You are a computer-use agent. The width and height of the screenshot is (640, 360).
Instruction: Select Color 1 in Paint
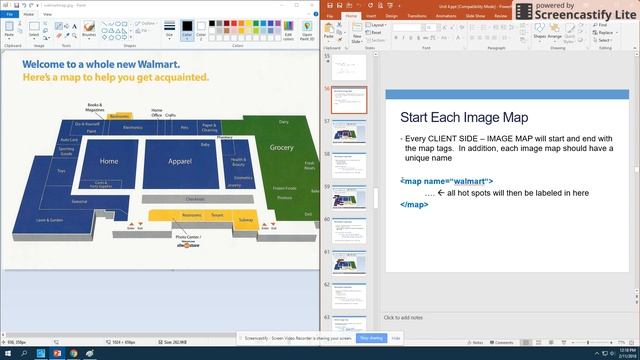pyautogui.click(x=187, y=31)
